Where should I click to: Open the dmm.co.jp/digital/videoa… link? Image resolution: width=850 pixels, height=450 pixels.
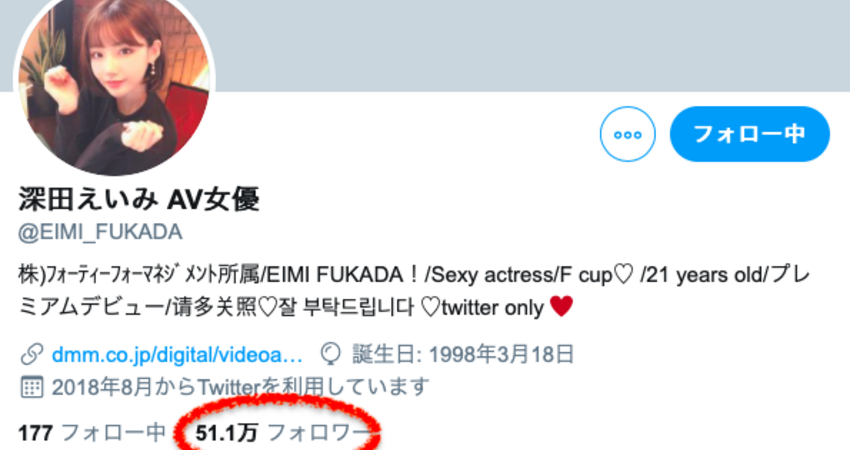[177, 355]
